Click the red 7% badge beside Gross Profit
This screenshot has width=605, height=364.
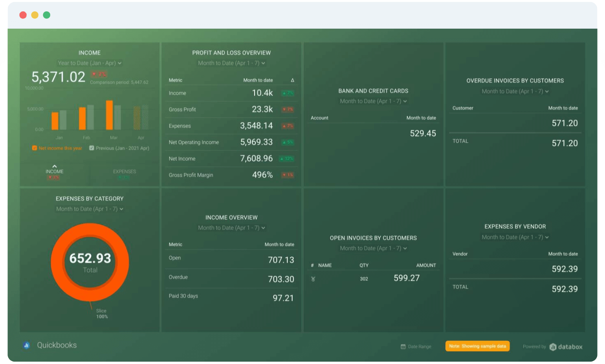tap(287, 109)
